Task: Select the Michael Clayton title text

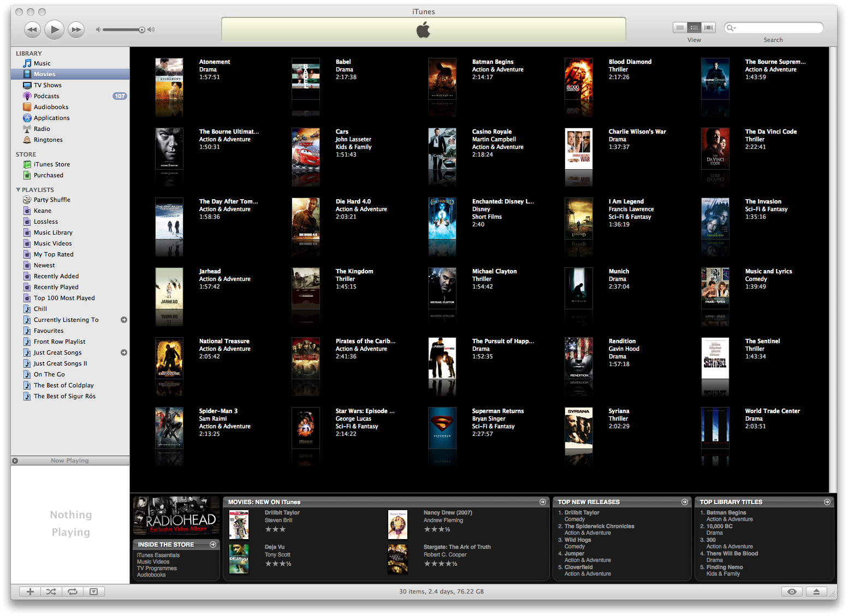Action: tap(494, 271)
